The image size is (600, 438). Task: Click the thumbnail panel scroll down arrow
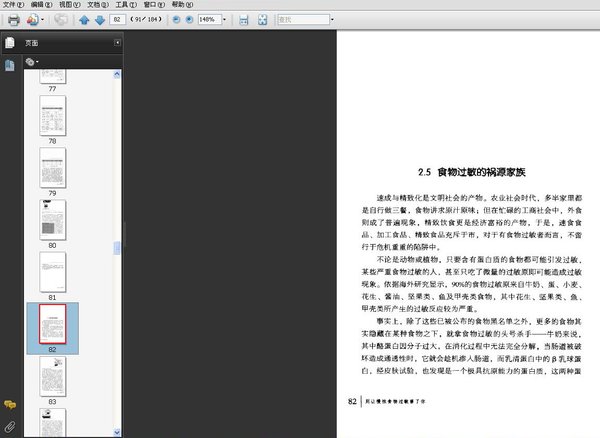coord(117,433)
